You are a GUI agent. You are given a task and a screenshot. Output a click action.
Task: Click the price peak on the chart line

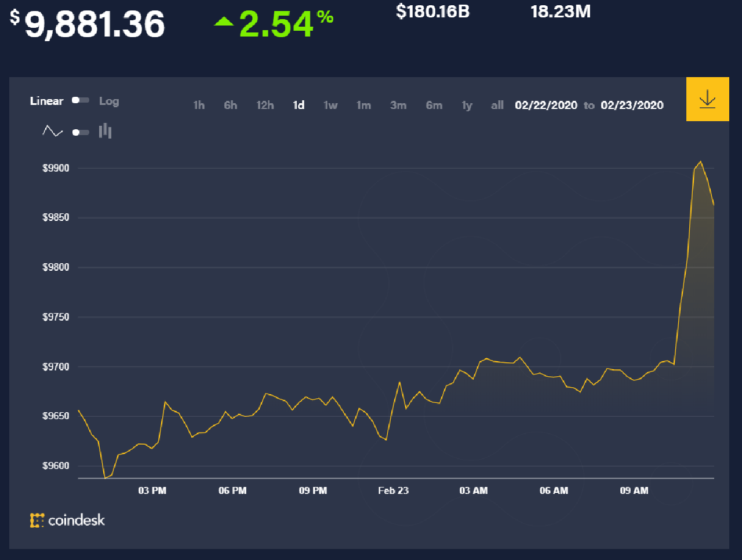pyautogui.click(x=701, y=161)
